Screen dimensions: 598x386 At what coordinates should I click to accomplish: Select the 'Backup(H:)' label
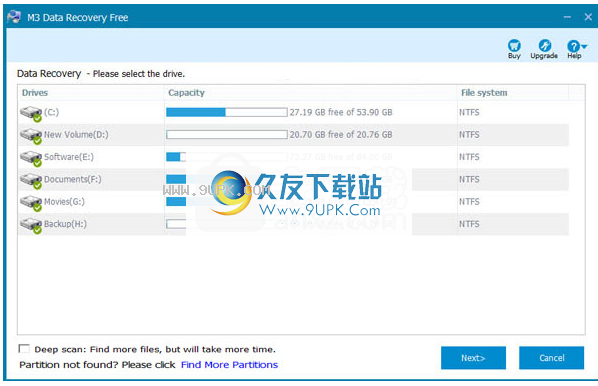65,224
